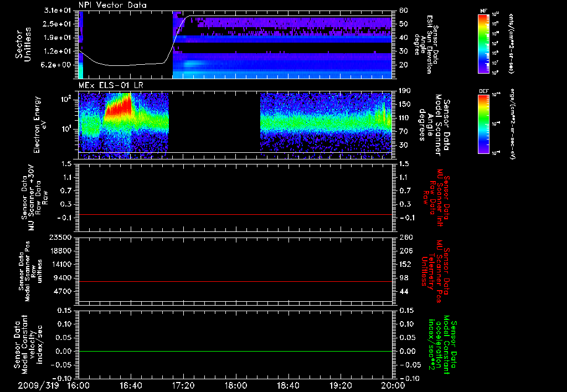Viewport: 567px width, 392px height.
Task: Click the MEx ELS-01 LR panel title
Action: click(111, 85)
